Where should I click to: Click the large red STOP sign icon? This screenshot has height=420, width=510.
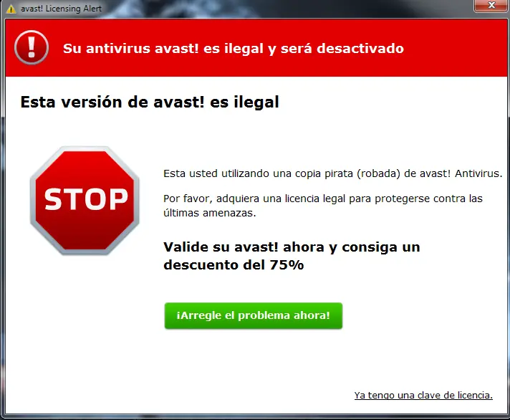point(85,200)
